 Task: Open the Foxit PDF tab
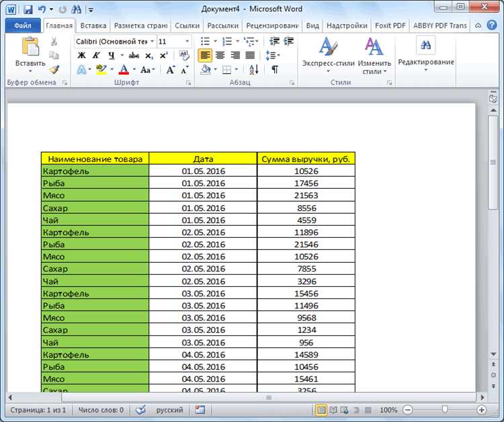pyautogui.click(x=390, y=26)
